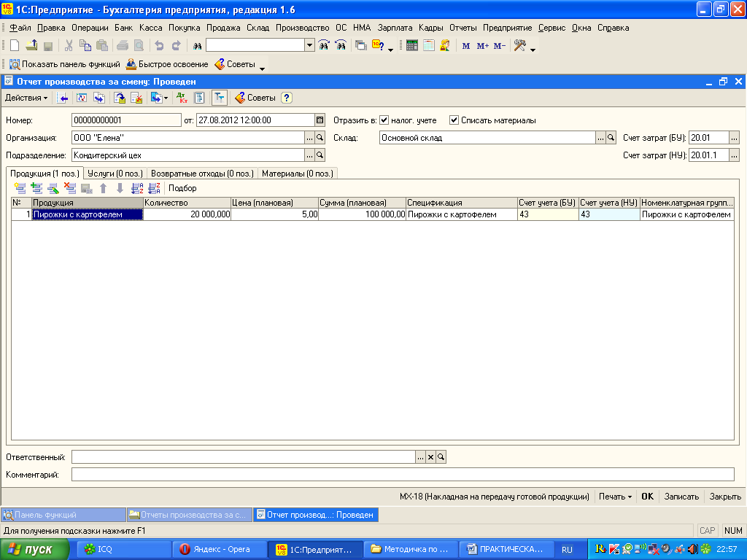Switch to the Услуги (0 поз.) tab

point(115,174)
